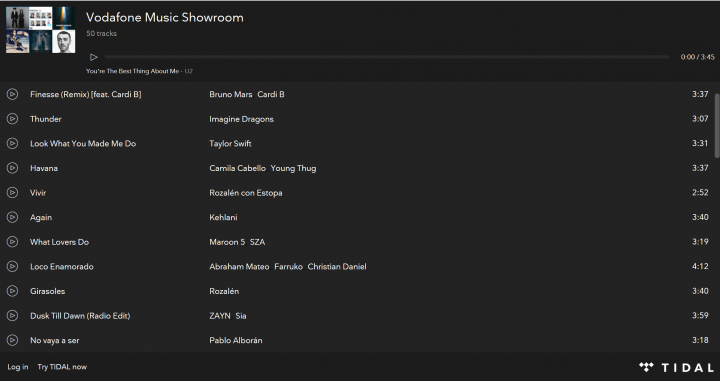Select track title Vivir
Image resolution: width=720 pixels, height=381 pixels.
tap(38, 193)
